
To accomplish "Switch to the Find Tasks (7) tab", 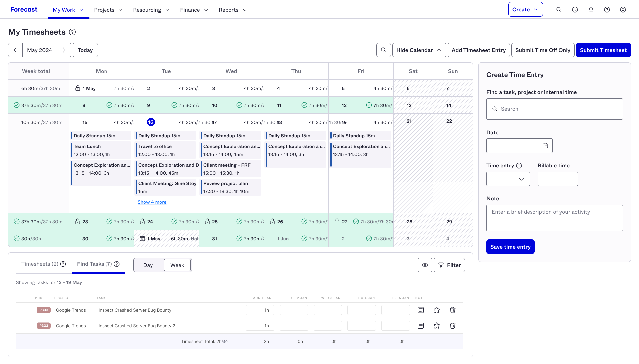I will (x=95, y=264).
